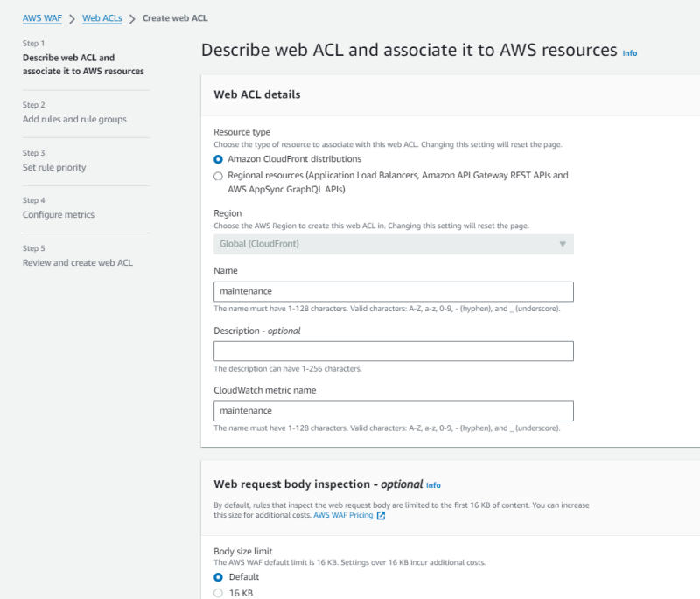Jump to Step 3 Set rule priority
This screenshot has height=599, width=700.
[x=54, y=167]
